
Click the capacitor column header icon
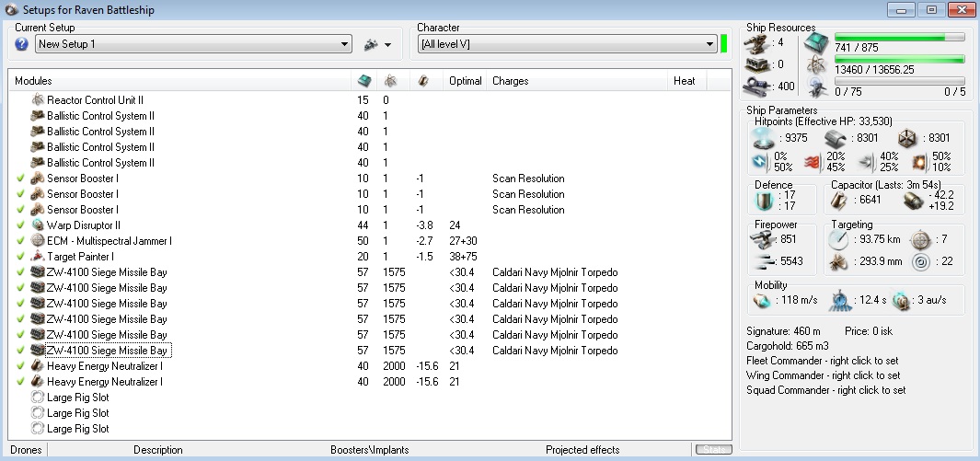click(x=422, y=81)
